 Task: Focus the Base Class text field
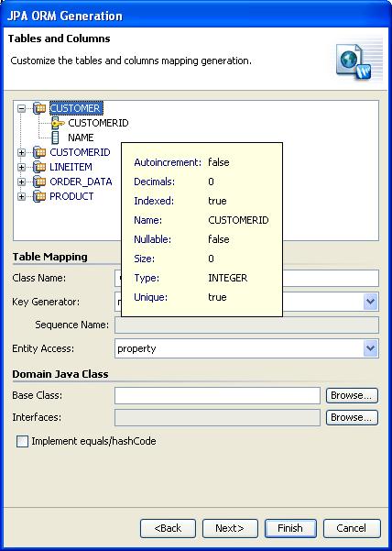click(217, 396)
